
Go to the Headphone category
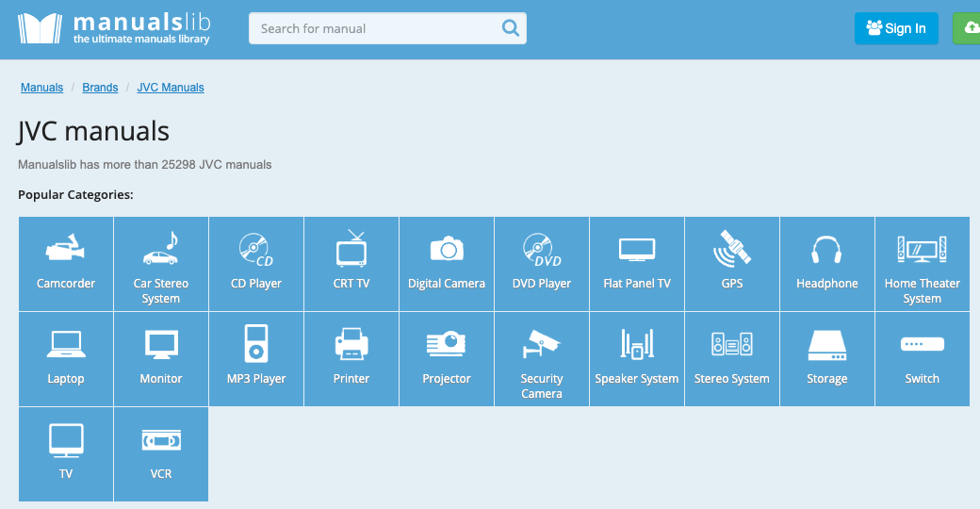[x=827, y=264]
